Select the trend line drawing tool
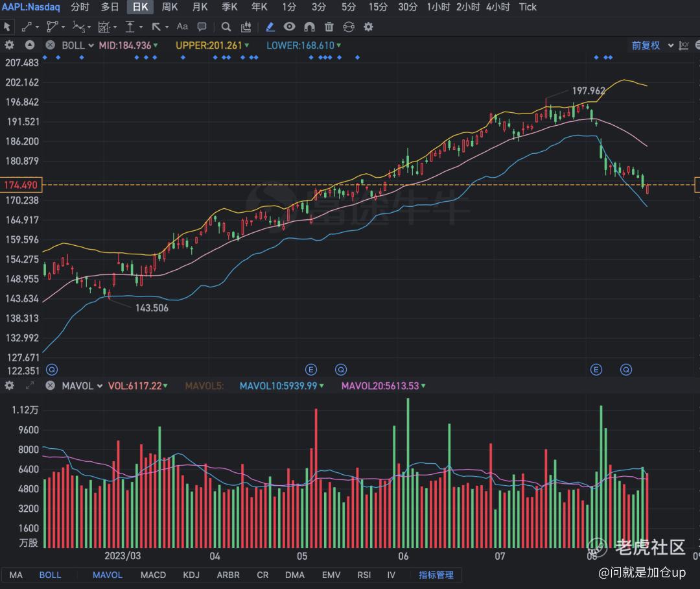The image size is (700, 589). (27, 27)
